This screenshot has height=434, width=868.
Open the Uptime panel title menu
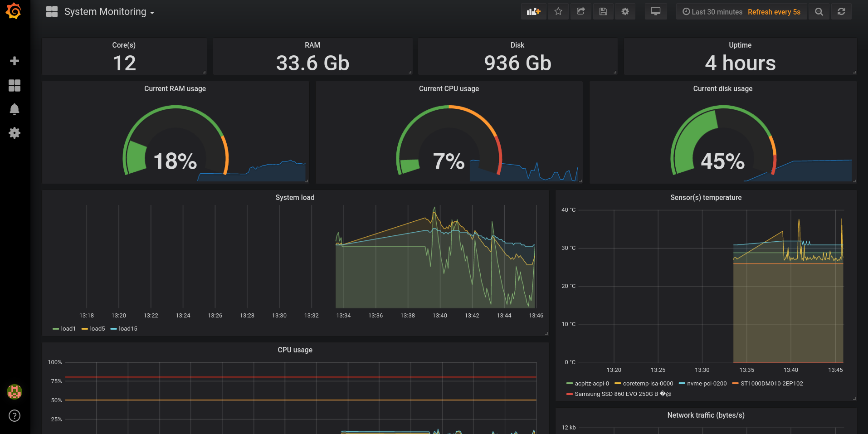pos(740,45)
